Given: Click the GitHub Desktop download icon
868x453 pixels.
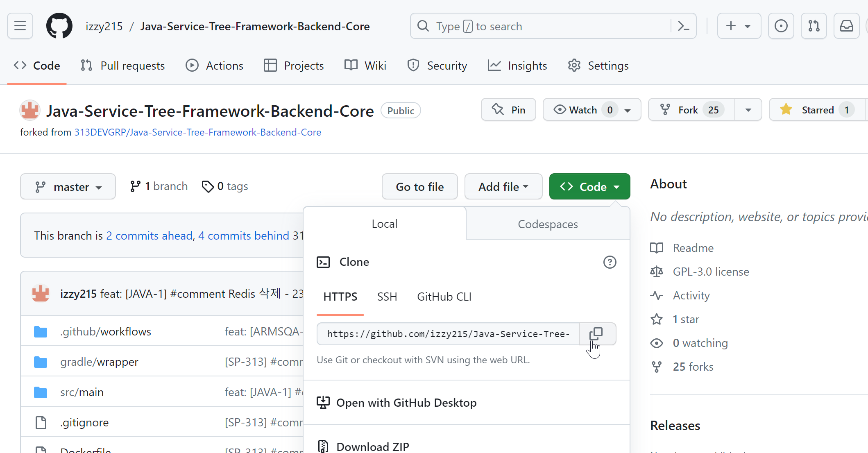Looking at the screenshot, I should point(323,403).
